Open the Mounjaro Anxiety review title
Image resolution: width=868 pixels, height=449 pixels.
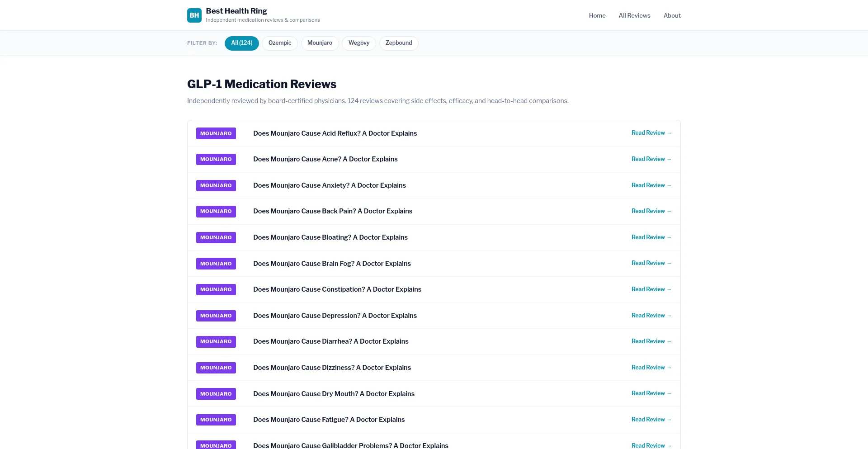tap(330, 185)
